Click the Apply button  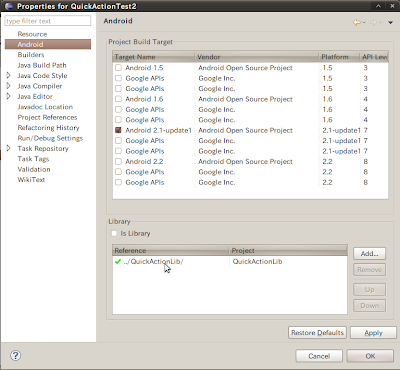(x=373, y=332)
